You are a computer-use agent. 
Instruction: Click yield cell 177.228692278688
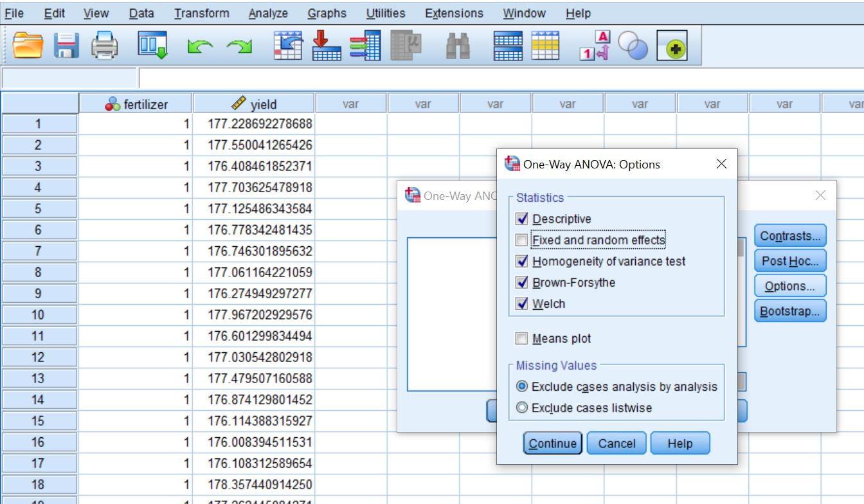[x=253, y=123]
